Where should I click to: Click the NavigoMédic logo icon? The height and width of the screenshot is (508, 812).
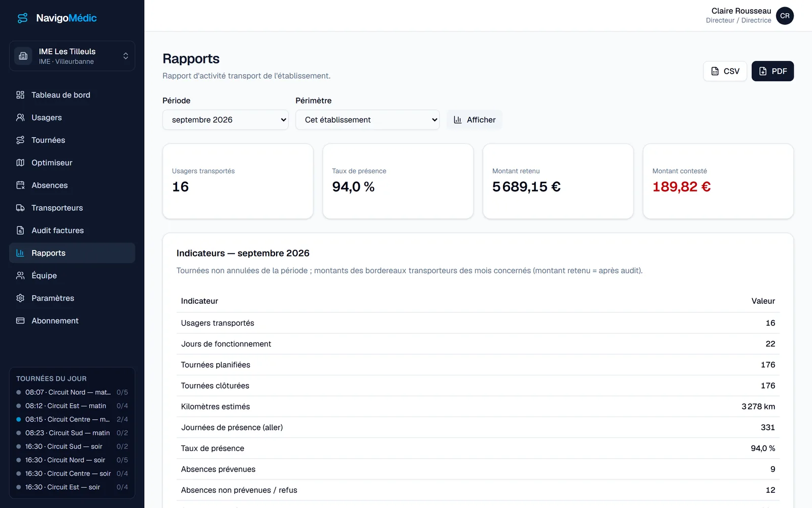(22, 18)
